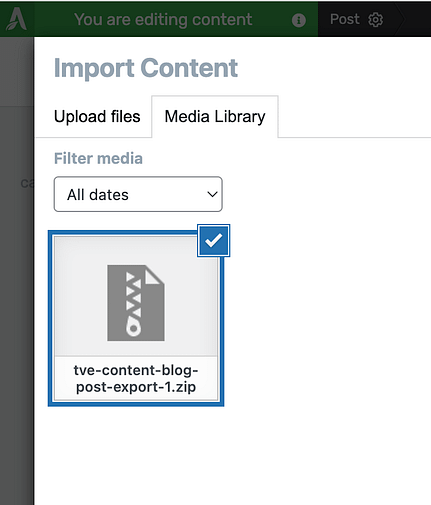Deselect tve-content-blog-post-export-1.zip via its check box
The height and width of the screenshot is (505, 431).
(x=213, y=241)
